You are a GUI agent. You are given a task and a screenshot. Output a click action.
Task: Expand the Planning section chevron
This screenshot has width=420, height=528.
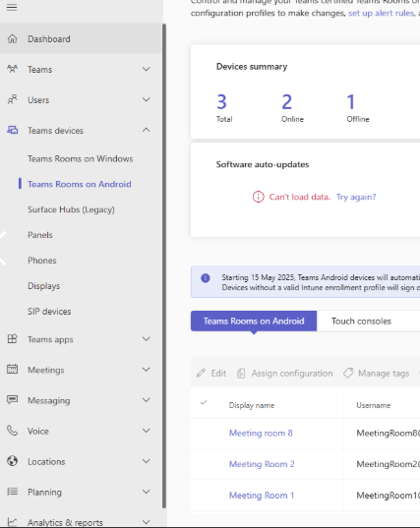(x=147, y=492)
